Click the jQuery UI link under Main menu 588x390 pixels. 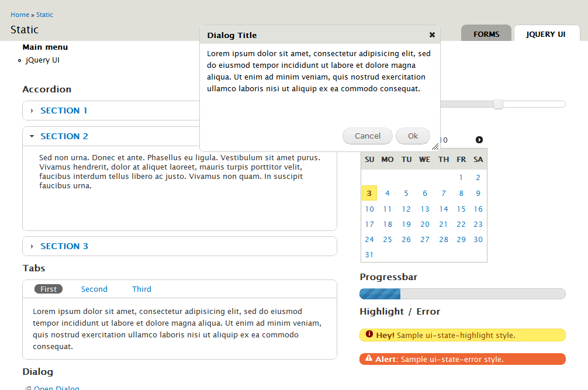[x=42, y=60]
